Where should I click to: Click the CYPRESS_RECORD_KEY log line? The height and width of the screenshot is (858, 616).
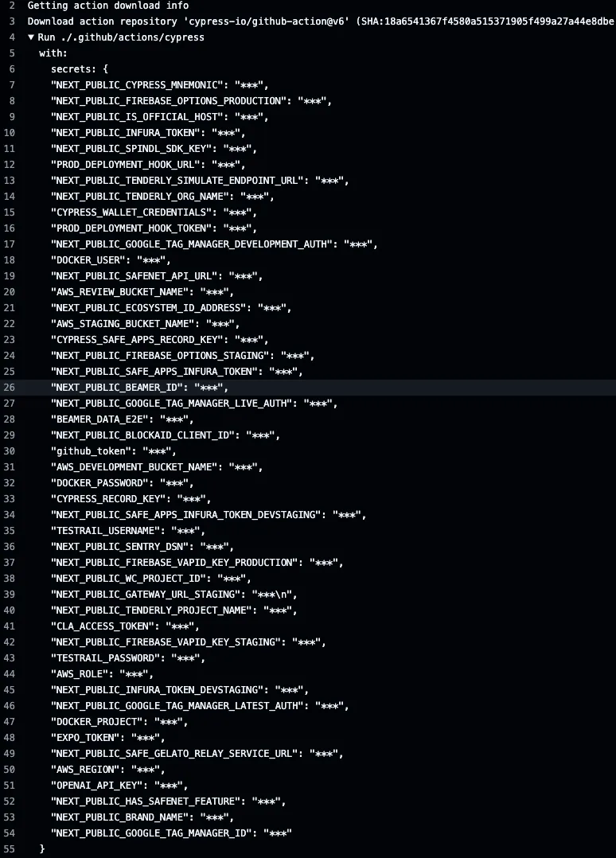pos(127,499)
